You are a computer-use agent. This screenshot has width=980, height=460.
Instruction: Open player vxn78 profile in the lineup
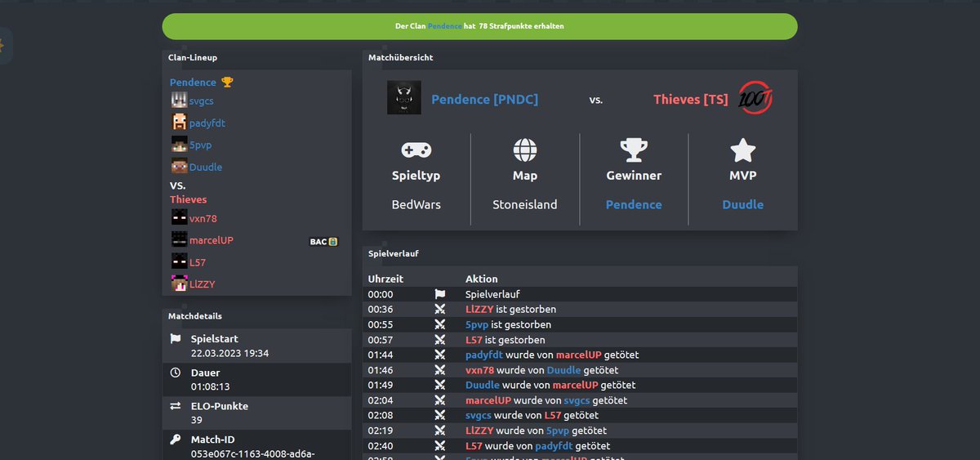tap(203, 218)
